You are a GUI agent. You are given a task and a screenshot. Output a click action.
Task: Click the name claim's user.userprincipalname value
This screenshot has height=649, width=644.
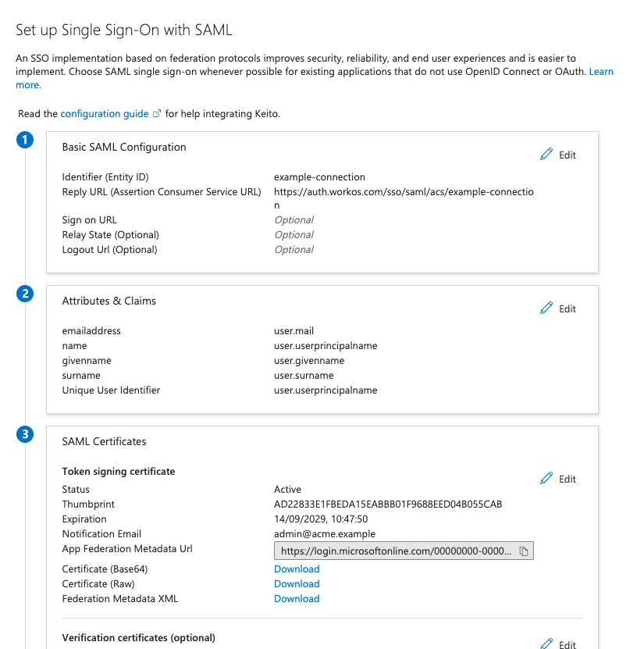point(326,346)
